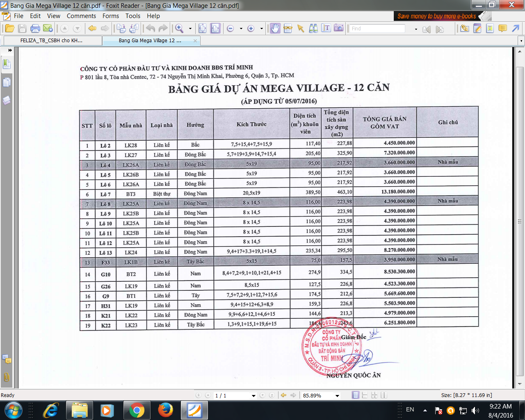The width and height of the screenshot is (525, 420).
Task: Show hidden tray icons arrow
Action: pos(425,410)
